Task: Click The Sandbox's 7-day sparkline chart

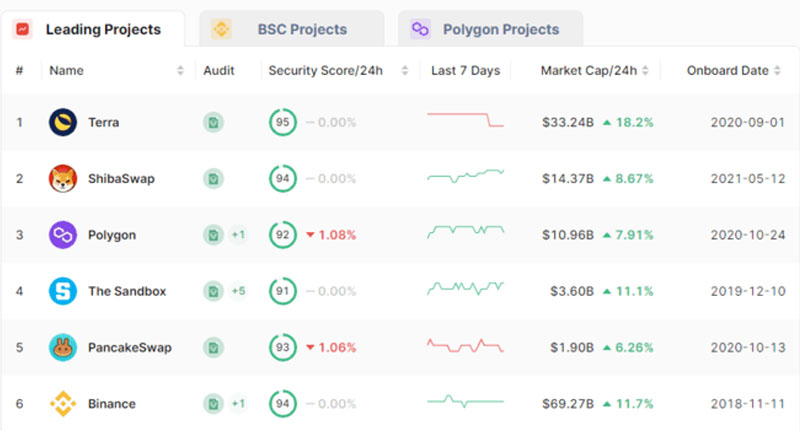Action: pyautogui.click(x=465, y=288)
